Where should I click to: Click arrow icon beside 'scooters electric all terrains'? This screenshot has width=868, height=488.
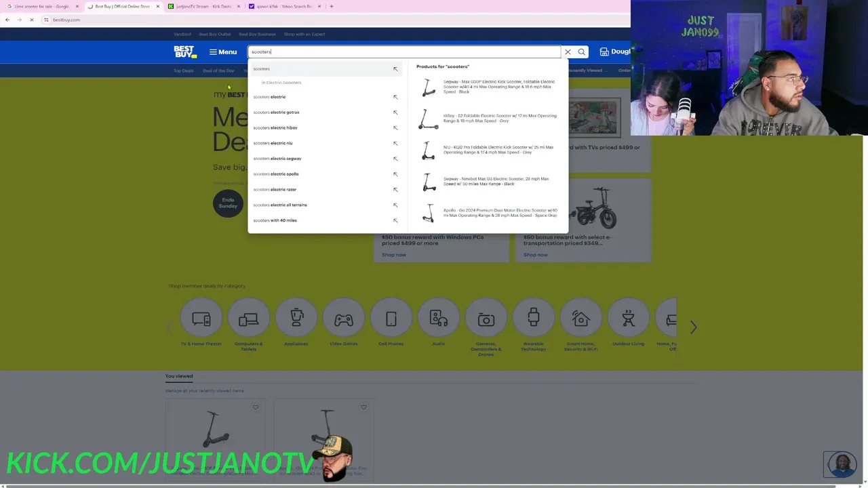tap(395, 205)
